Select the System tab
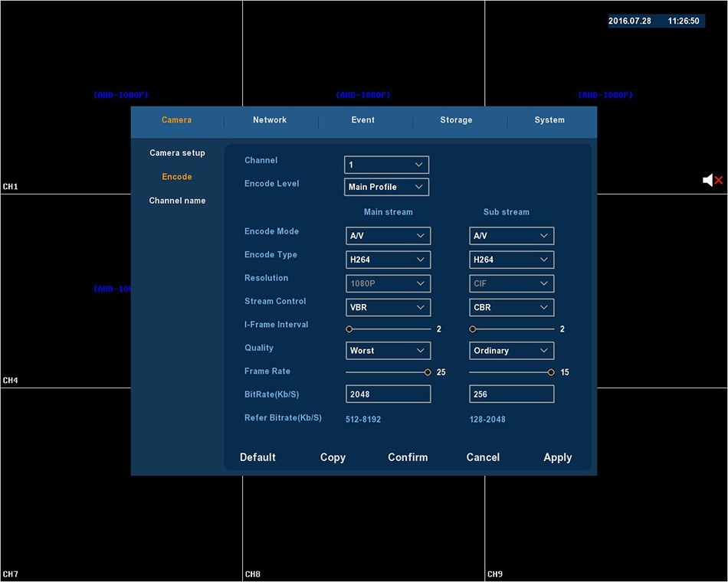This screenshot has width=728, height=582. (549, 120)
